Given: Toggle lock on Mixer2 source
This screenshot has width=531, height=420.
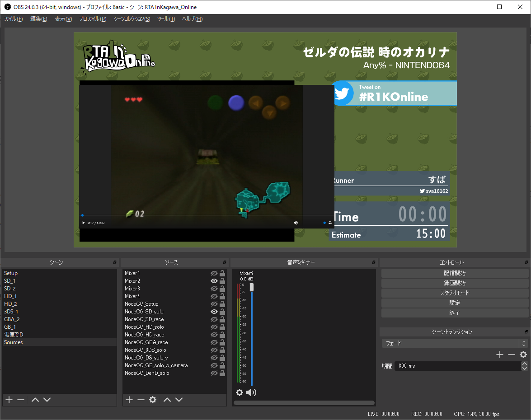Looking at the screenshot, I should pyautogui.click(x=222, y=281).
